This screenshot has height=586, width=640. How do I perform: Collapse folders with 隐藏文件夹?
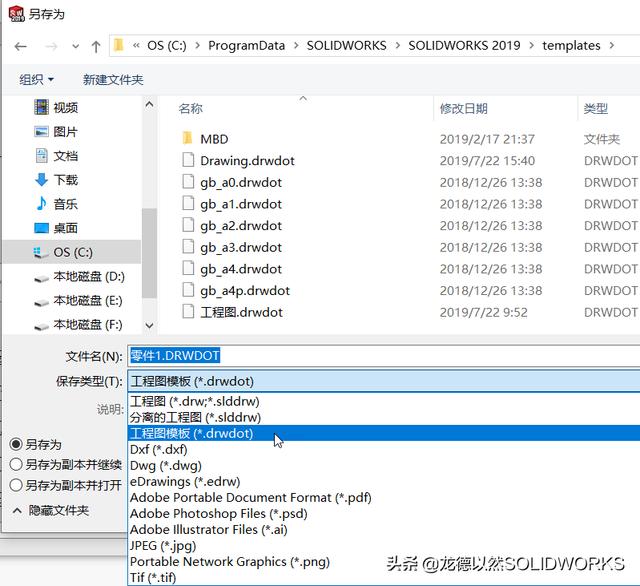51,510
